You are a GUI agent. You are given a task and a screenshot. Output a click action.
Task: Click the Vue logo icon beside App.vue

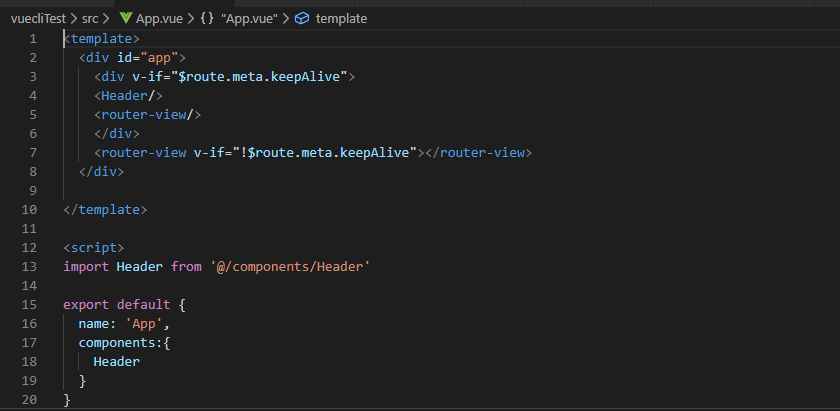point(126,19)
